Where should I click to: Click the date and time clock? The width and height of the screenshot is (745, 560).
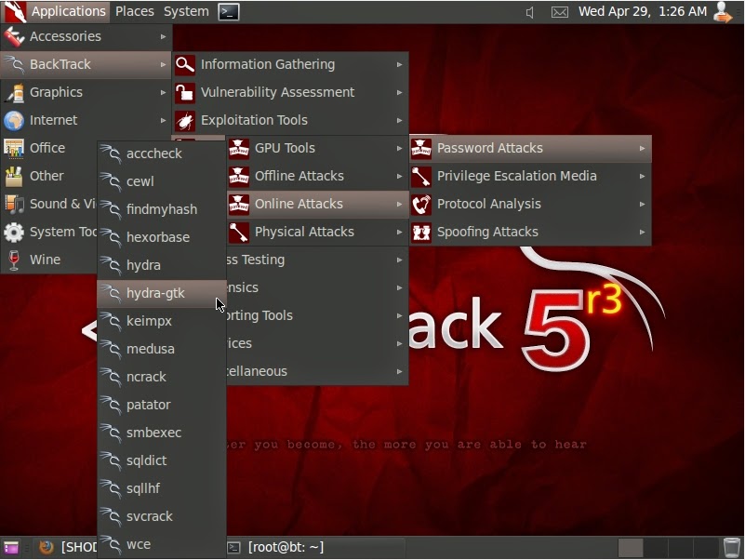tap(643, 11)
